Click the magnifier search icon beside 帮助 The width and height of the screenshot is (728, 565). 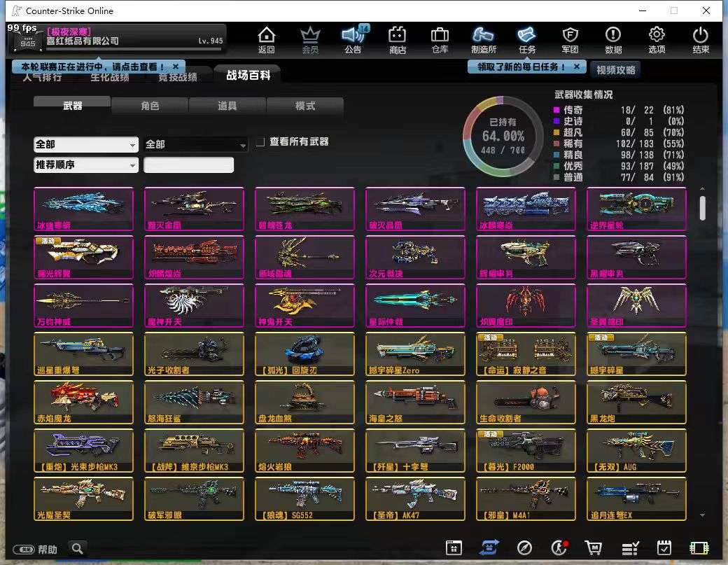click(78, 549)
